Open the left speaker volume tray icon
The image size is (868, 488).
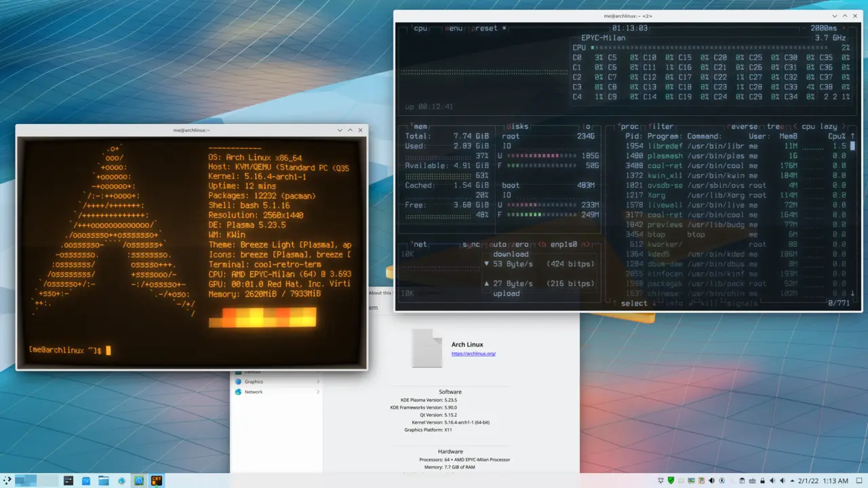(772, 481)
